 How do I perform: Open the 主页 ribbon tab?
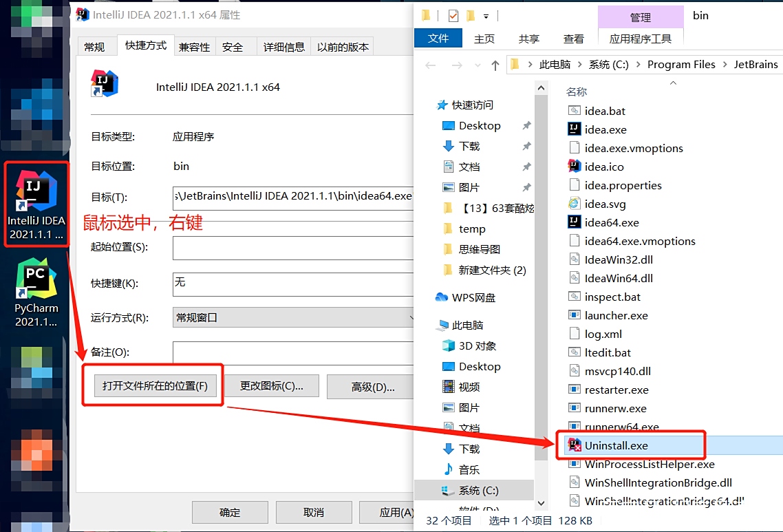point(484,39)
